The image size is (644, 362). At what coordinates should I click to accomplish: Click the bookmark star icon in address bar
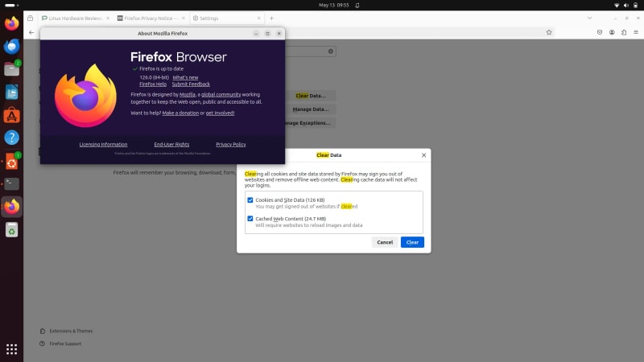pos(549,32)
